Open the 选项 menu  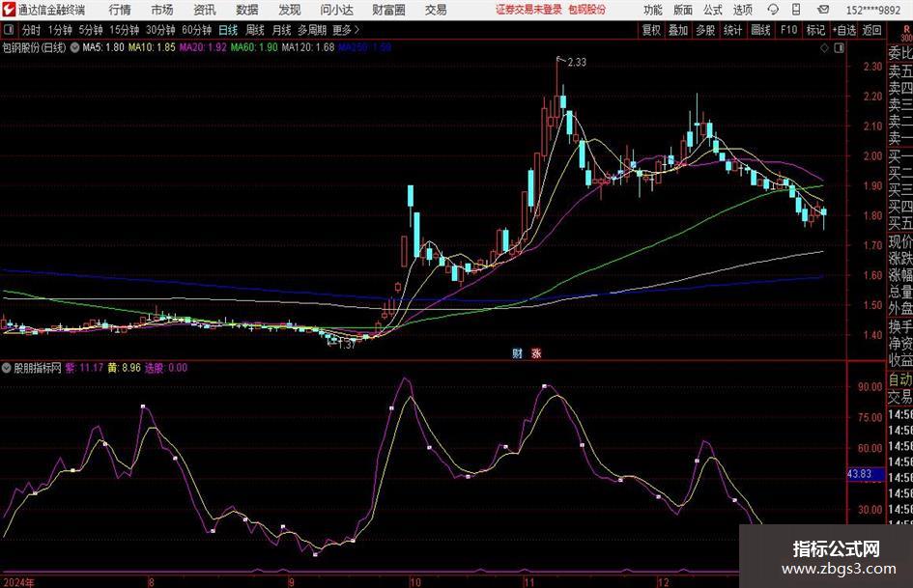pyautogui.click(x=743, y=10)
